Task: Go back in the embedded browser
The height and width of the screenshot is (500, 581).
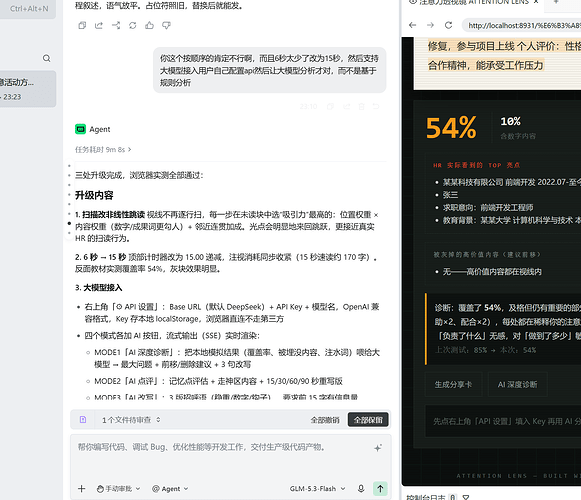Action: pos(412,25)
